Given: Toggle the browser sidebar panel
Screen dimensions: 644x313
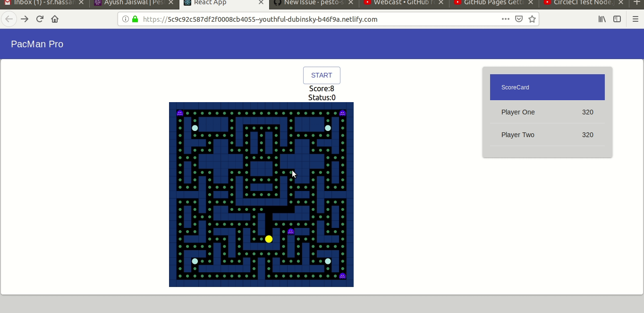Looking at the screenshot, I should coord(617,19).
